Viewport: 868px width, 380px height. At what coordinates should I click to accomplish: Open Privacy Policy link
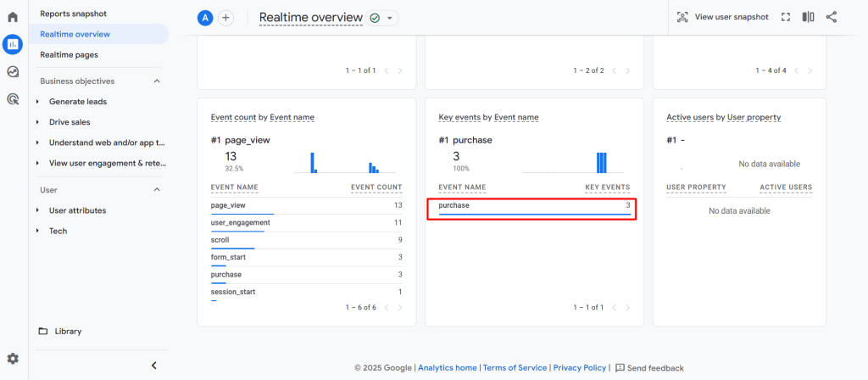click(579, 368)
